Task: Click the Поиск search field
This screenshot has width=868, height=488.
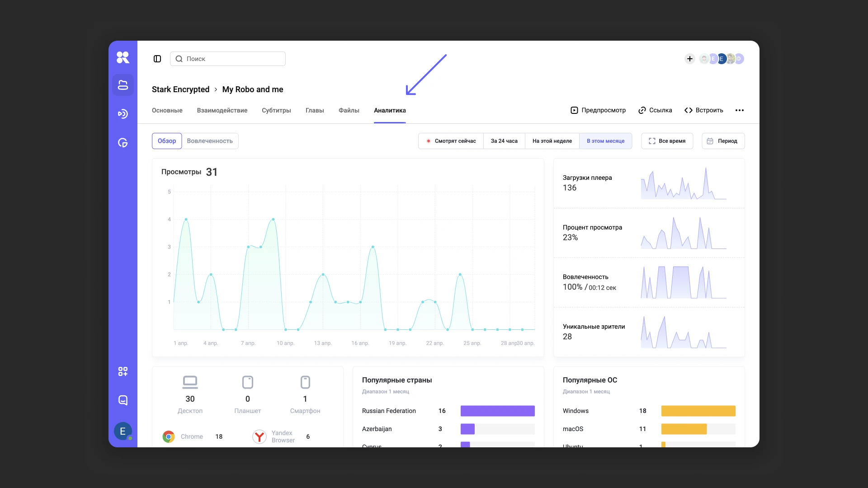Action: click(228, 59)
